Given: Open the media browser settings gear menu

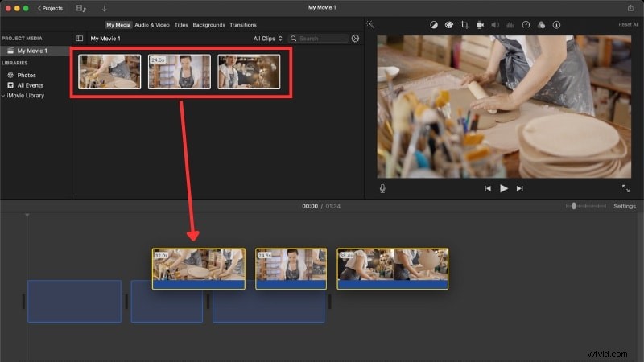Looking at the screenshot, I should (x=355, y=39).
